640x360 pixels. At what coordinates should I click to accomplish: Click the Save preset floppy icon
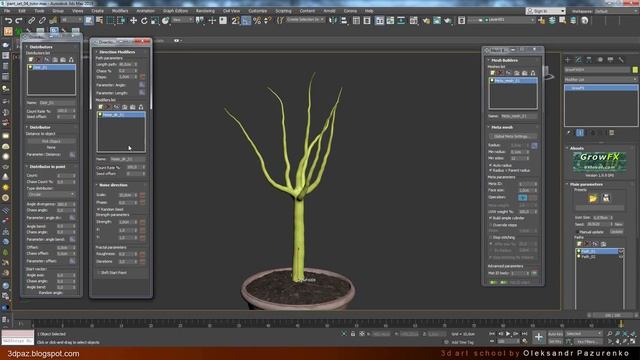click(x=606, y=198)
